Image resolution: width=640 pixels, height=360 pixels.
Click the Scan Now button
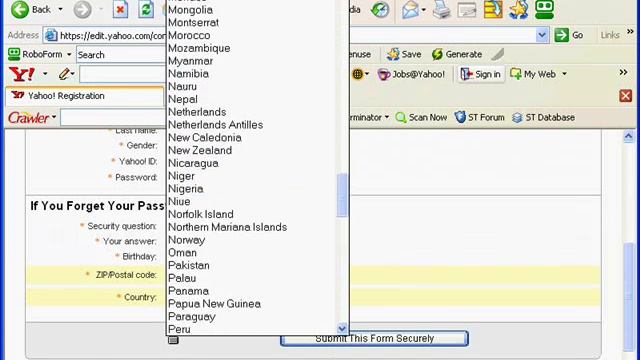421,118
